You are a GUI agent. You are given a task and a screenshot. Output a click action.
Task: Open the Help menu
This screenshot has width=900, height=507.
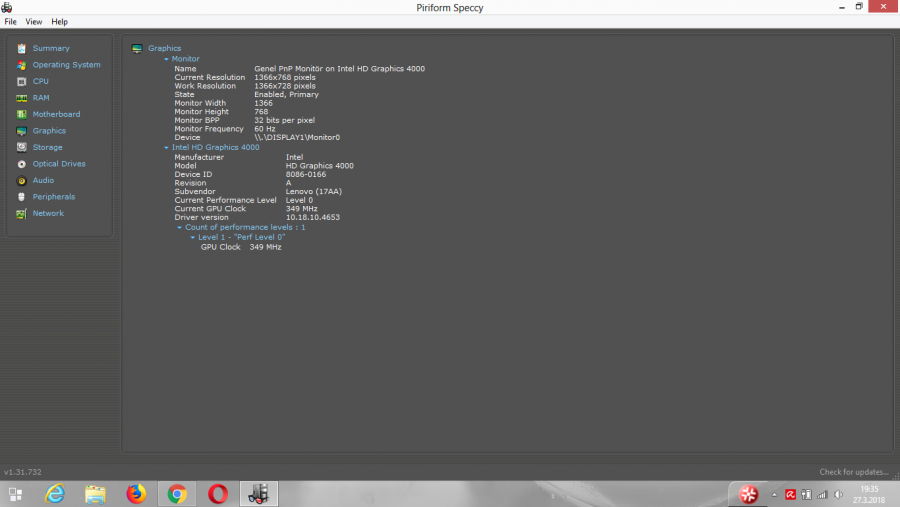coord(59,22)
